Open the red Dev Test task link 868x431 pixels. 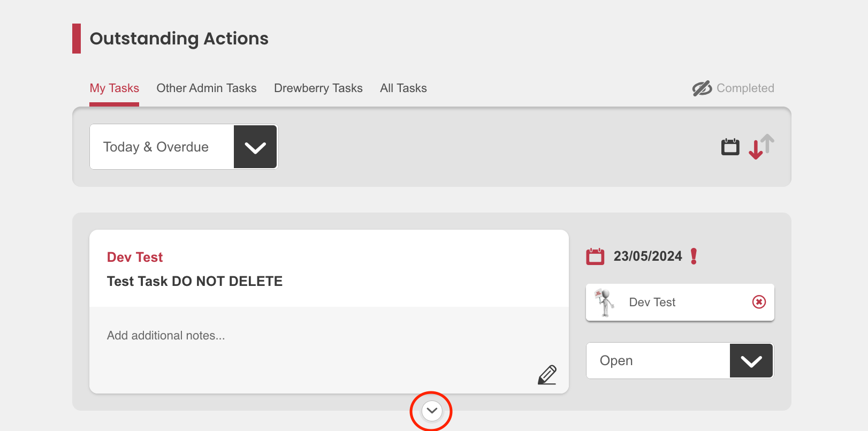[x=135, y=258]
